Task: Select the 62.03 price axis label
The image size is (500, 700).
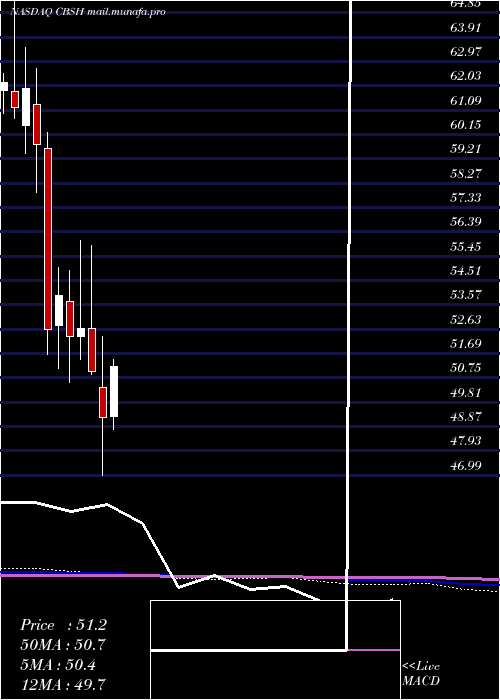Action: point(467,76)
